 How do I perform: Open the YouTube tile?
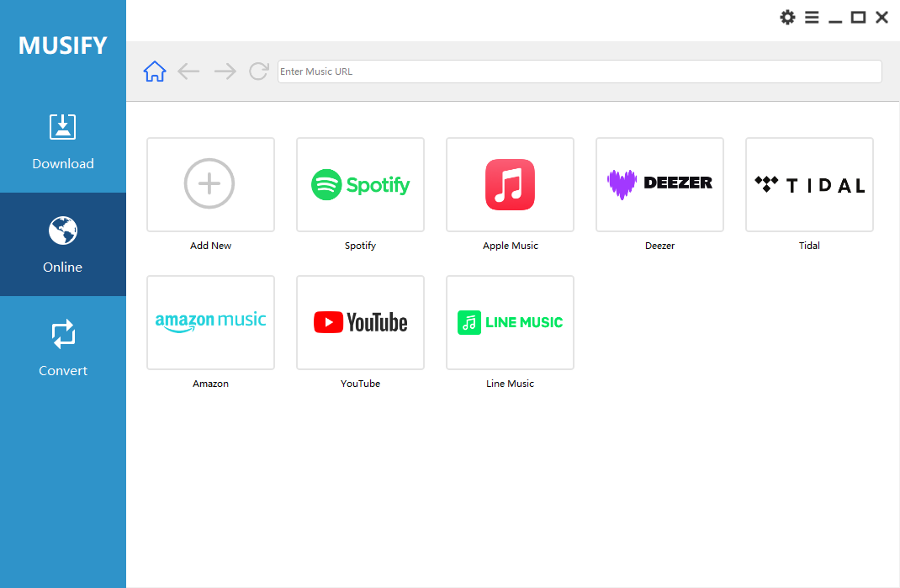click(361, 323)
